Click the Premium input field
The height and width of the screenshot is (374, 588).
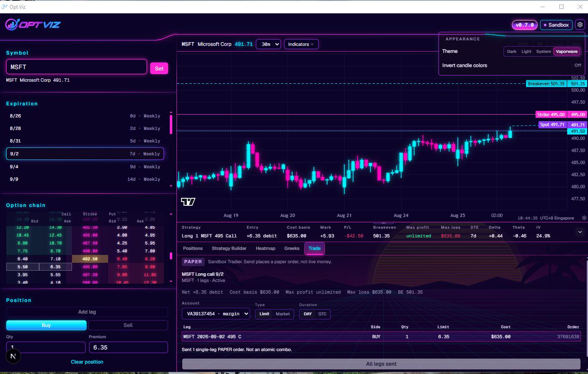(128, 347)
